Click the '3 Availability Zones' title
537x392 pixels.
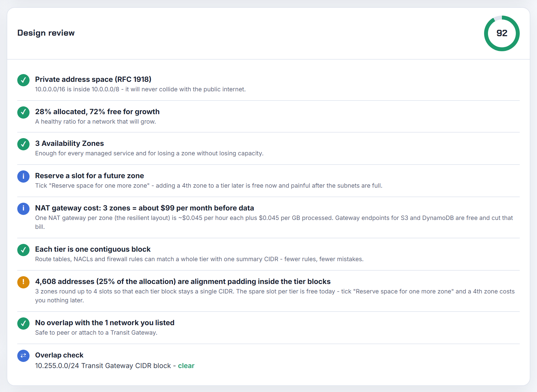click(x=69, y=143)
